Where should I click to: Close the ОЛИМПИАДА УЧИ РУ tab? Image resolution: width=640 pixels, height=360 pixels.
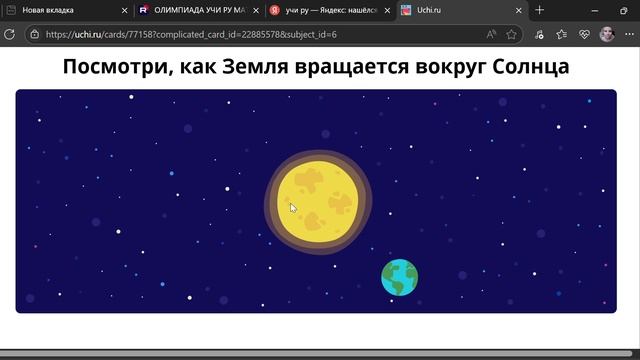(256, 11)
